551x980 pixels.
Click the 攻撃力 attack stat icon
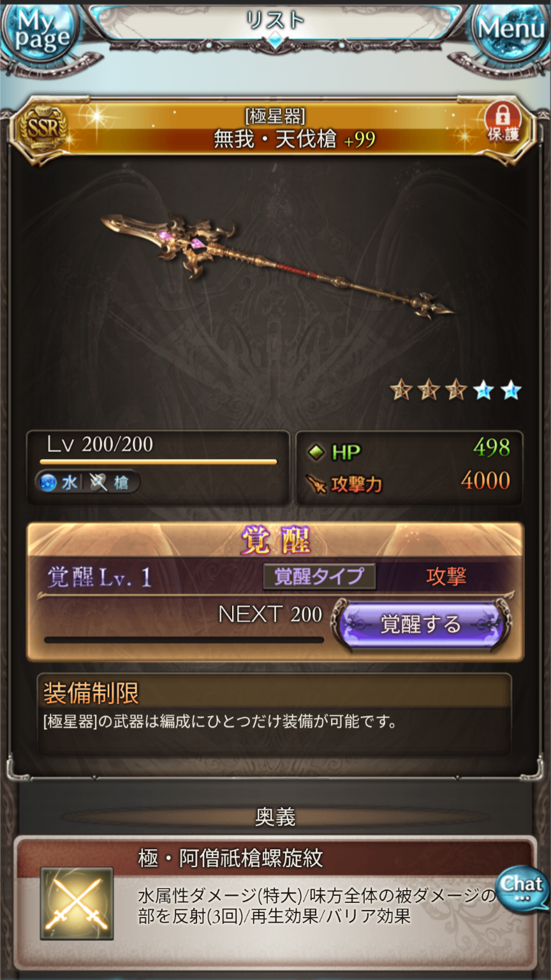tap(316, 484)
